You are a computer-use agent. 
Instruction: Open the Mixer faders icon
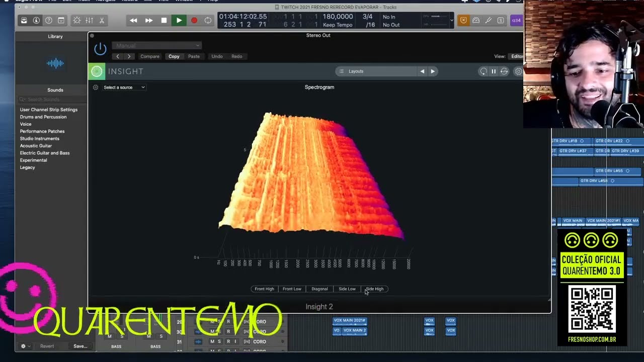[89, 21]
